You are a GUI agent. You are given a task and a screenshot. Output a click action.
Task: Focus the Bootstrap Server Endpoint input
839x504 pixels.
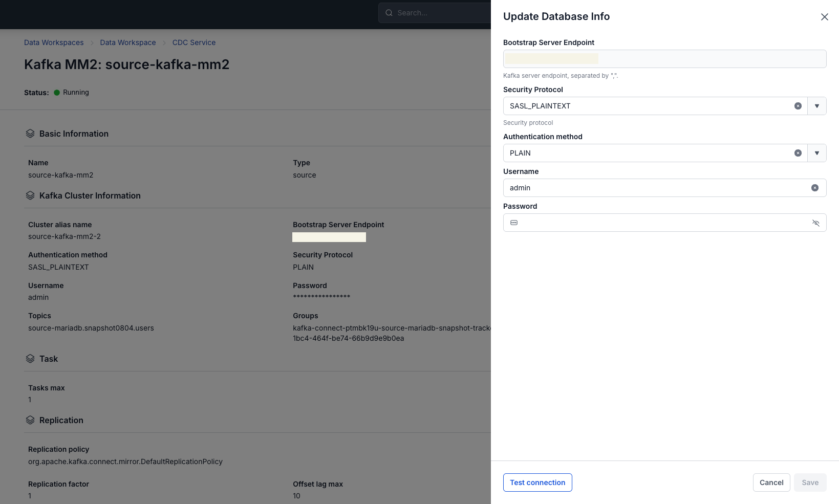[664, 59]
